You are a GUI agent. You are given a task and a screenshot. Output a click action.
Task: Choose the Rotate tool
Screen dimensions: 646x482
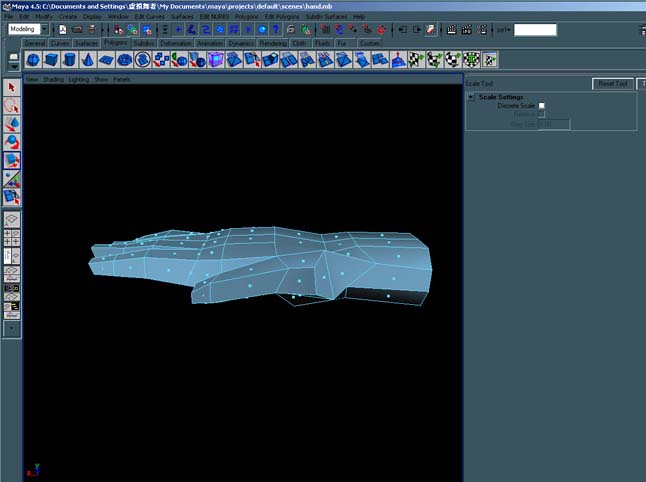coord(12,142)
